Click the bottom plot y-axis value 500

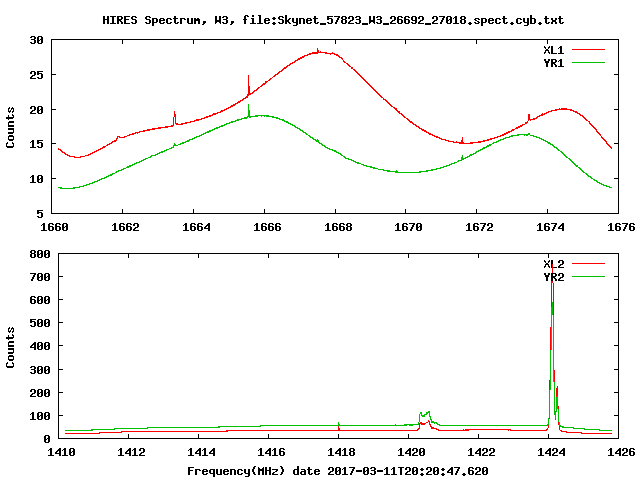(x=40, y=323)
